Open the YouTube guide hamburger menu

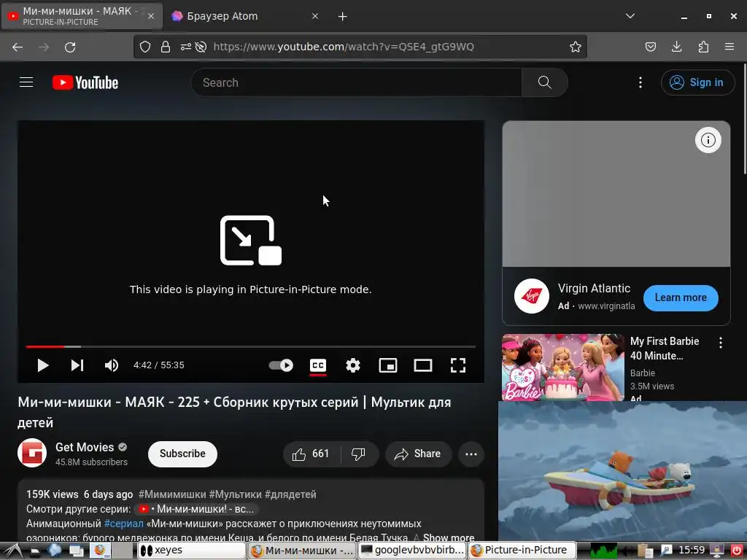pos(26,82)
